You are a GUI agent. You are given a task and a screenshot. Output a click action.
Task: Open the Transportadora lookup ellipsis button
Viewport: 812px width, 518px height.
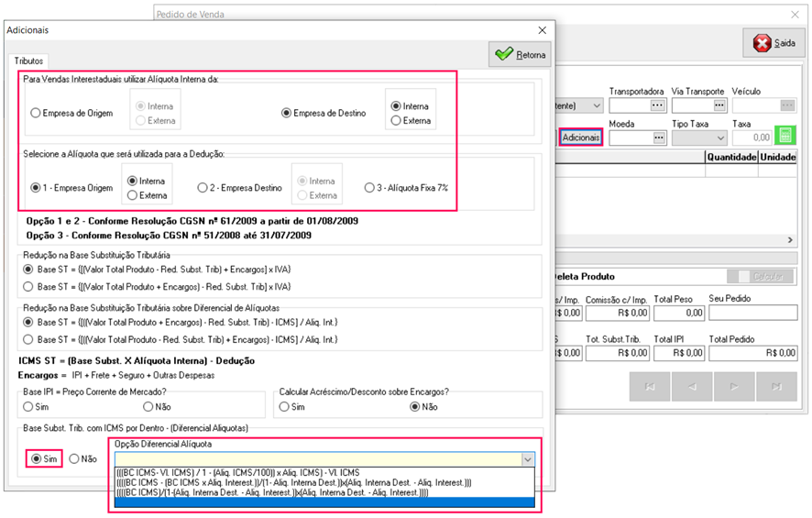(x=656, y=105)
